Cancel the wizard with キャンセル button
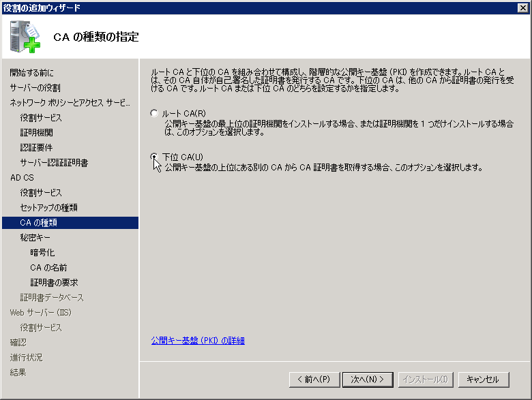This screenshot has width=532, height=400. click(x=484, y=380)
